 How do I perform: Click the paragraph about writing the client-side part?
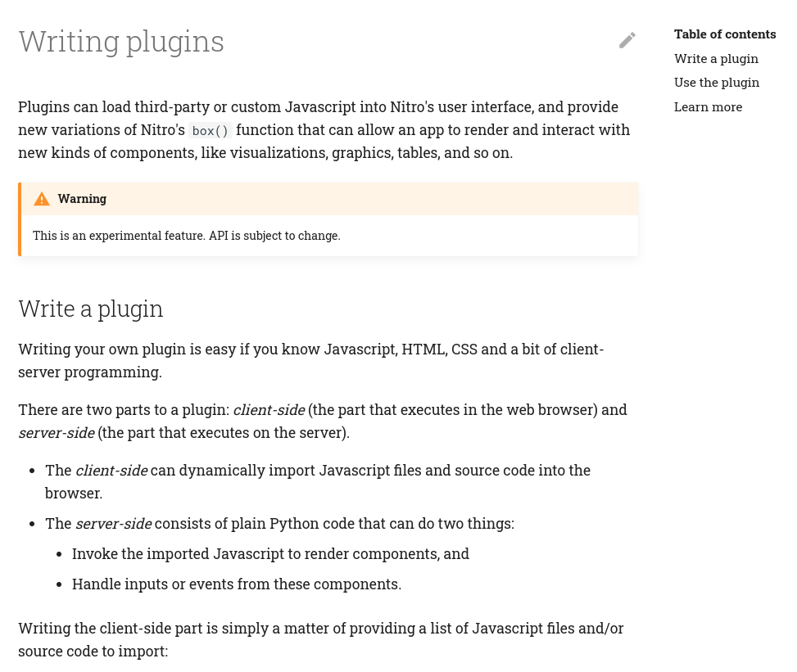321,639
